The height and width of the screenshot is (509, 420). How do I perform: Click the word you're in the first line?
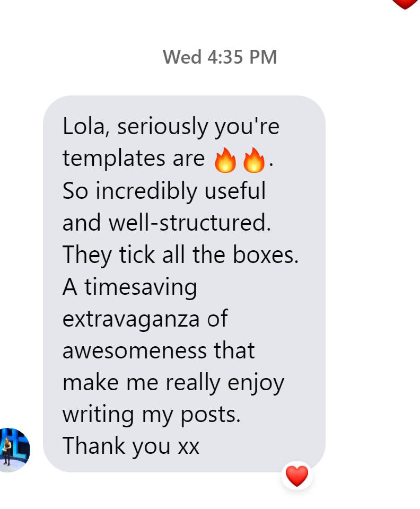point(247,127)
